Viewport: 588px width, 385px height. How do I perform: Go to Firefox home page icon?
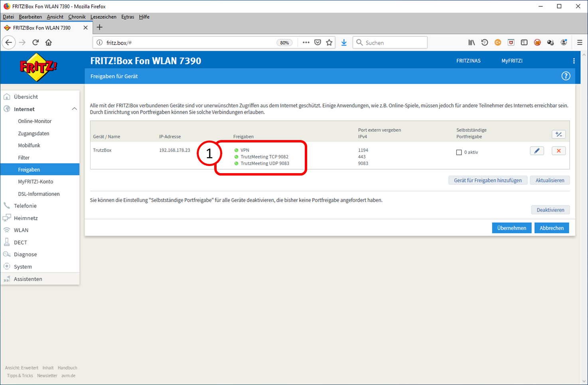point(49,42)
